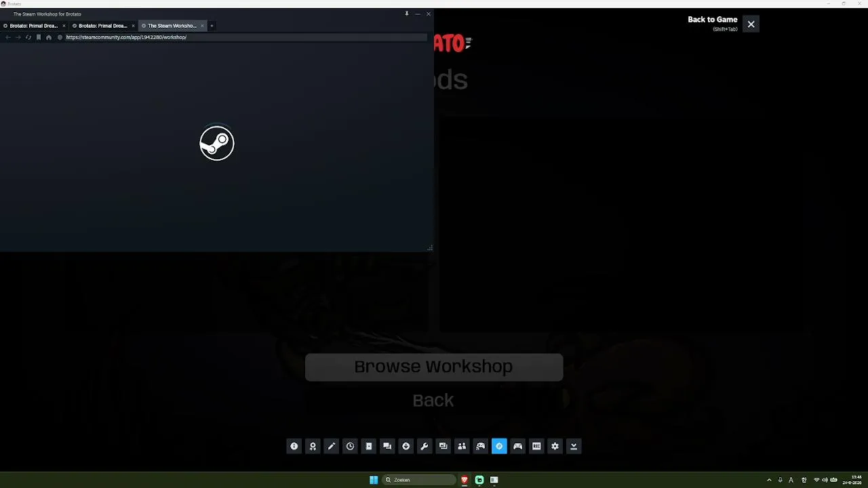Open the friends icon in overlay bar
The image size is (868, 488).
click(x=462, y=446)
